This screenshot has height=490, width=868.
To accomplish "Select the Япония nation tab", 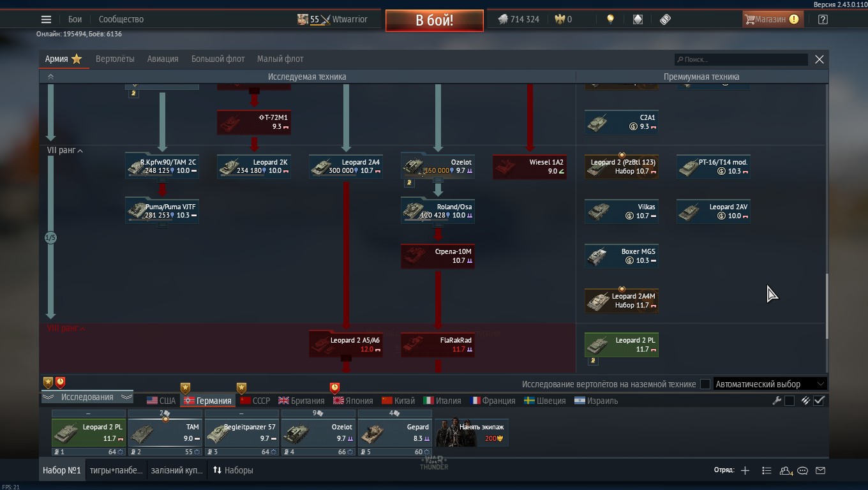I will coord(353,401).
